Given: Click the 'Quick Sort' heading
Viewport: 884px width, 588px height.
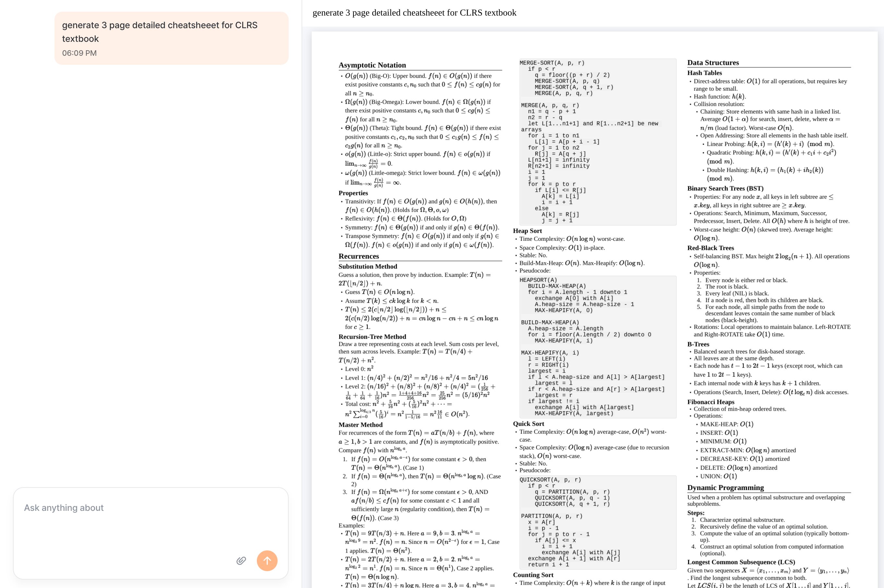Looking at the screenshot, I should tap(529, 423).
